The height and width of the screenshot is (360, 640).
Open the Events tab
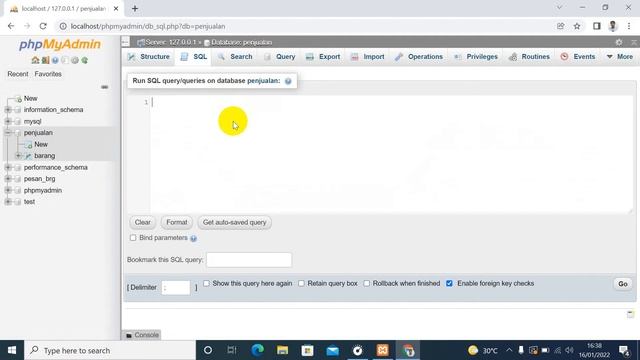(578, 57)
